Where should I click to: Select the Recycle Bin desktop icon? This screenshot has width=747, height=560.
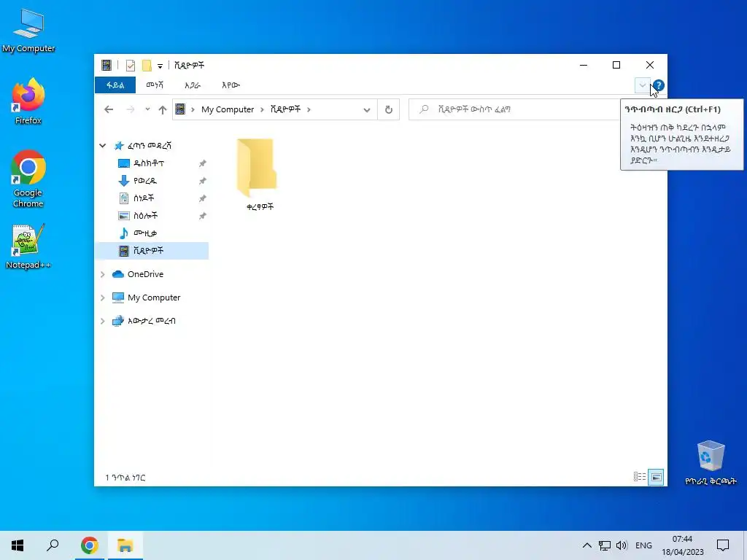pyautogui.click(x=711, y=462)
